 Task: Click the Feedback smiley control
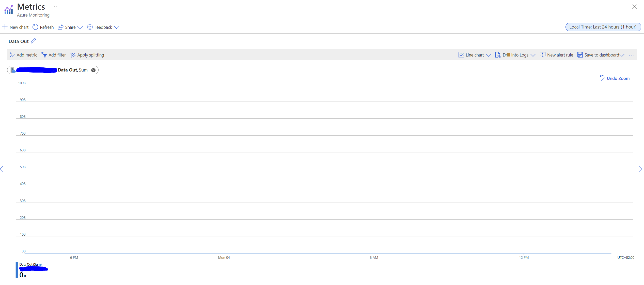tap(90, 27)
